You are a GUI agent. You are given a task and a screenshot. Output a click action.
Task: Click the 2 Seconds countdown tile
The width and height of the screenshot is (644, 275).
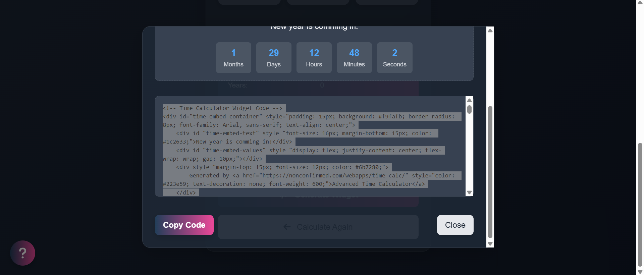(x=395, y=58)
